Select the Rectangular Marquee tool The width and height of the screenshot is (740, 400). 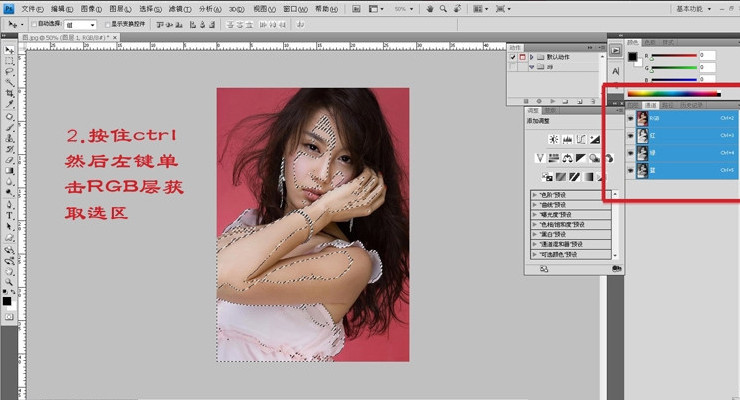coord(9,61)
